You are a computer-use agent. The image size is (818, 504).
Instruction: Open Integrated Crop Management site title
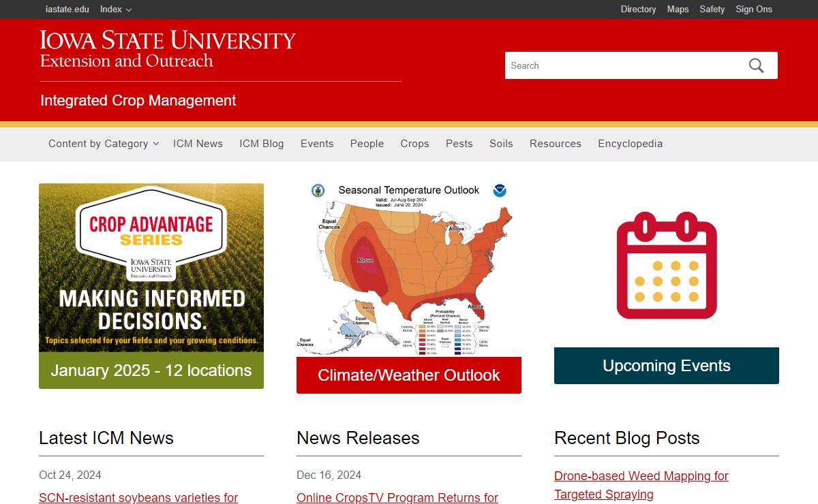click(138, 101)
